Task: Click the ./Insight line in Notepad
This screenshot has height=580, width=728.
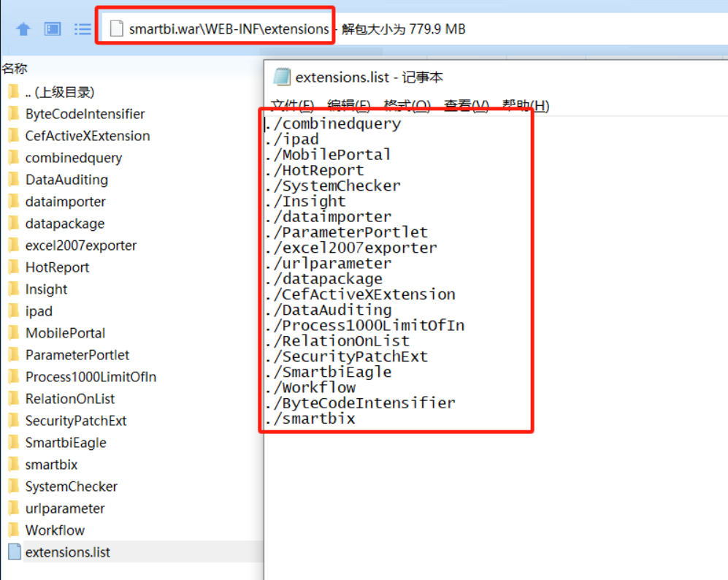Action: tap(305, 201)
